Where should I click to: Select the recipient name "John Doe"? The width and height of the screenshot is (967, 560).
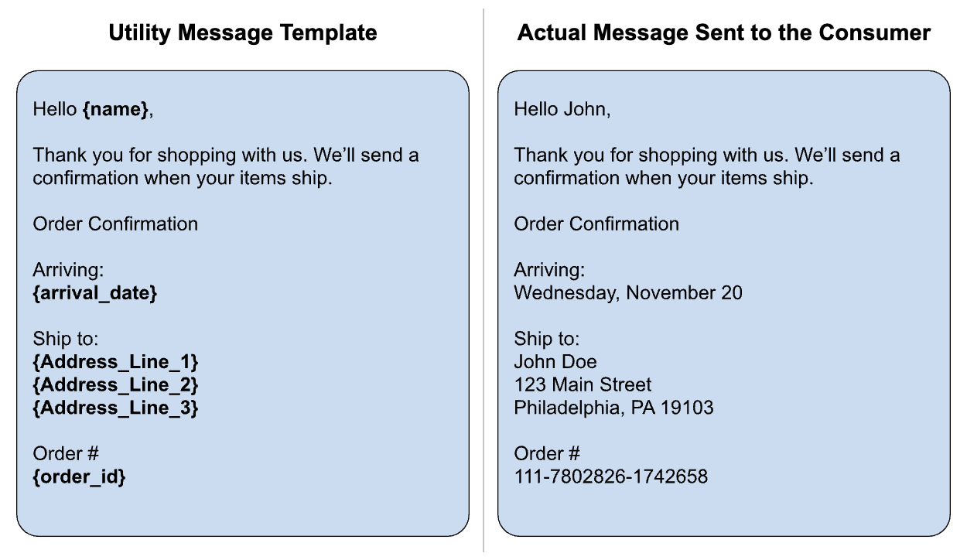click(x=555, y=361)
